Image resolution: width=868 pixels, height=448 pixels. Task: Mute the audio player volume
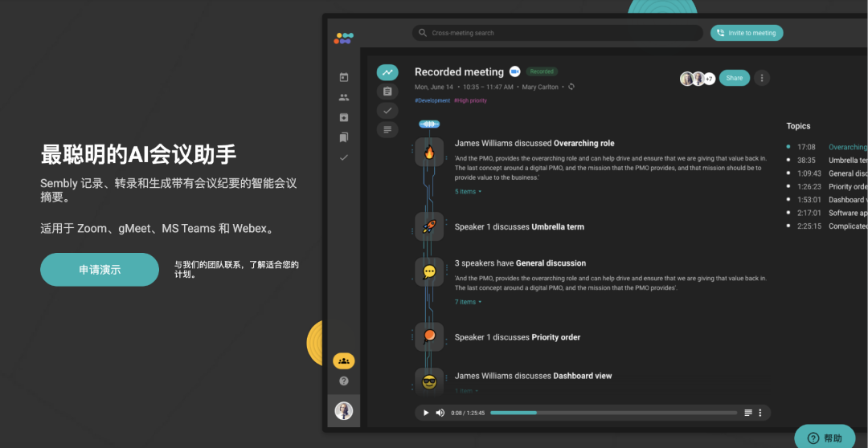coord(440,413)
